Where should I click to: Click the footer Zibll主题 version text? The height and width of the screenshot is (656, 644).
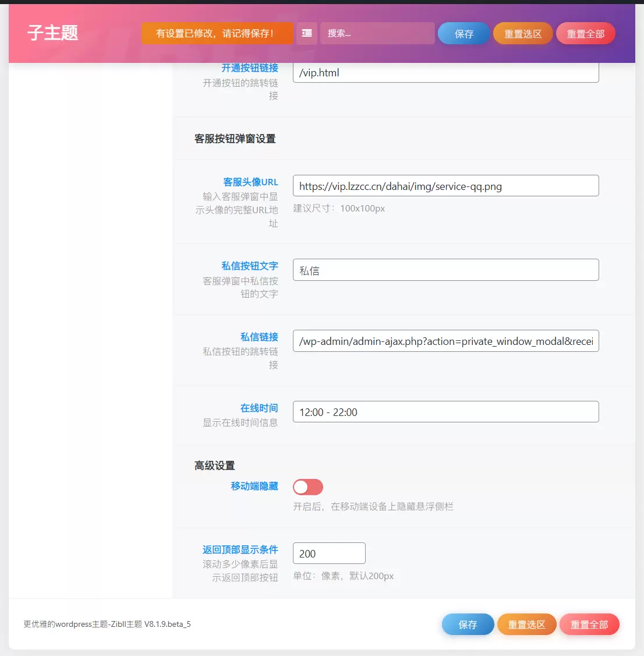click(107, 624)
